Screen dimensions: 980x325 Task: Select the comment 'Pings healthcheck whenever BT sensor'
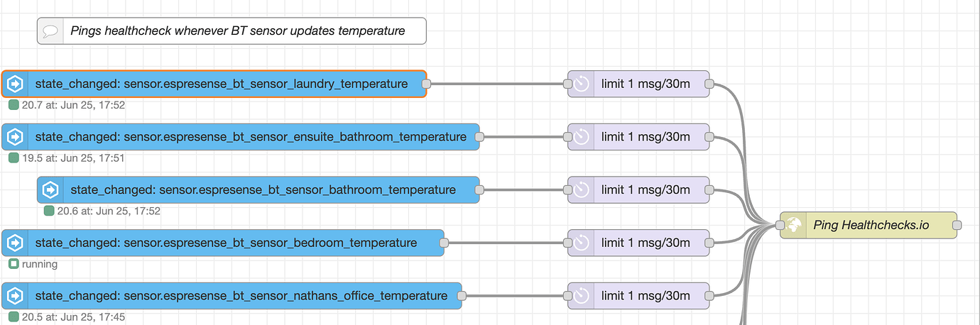[232, 31]
